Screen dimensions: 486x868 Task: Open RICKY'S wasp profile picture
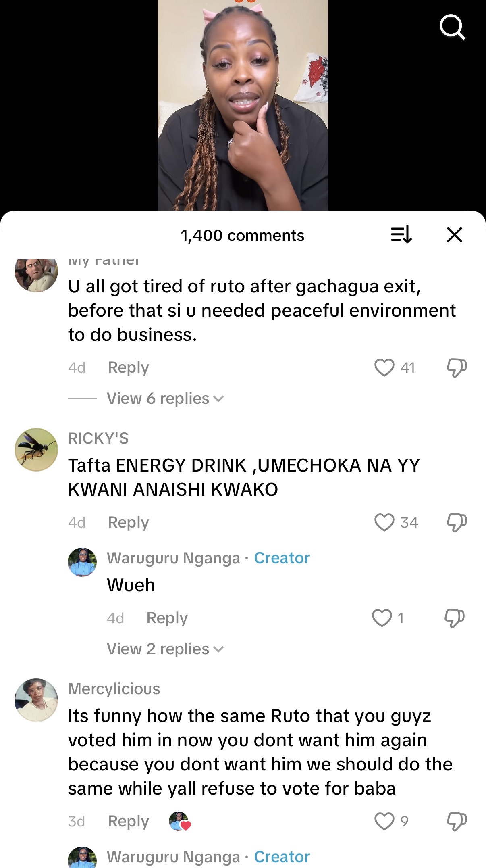pos(36,449)
